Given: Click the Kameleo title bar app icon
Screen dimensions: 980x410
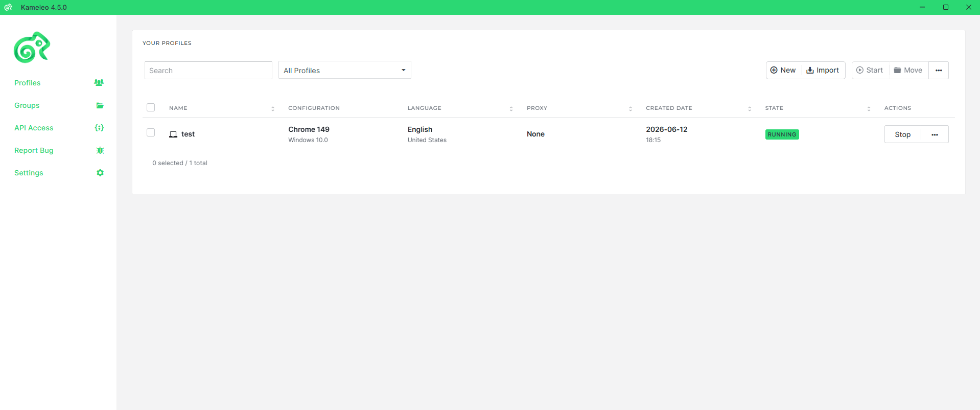Looking at the screenshot, I should click(x=8, y=7).
